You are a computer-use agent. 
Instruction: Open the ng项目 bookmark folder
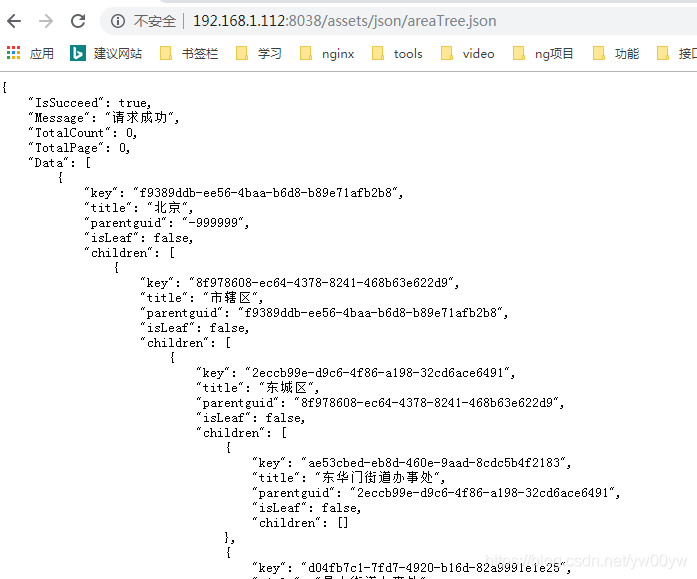tap(543, 53)
